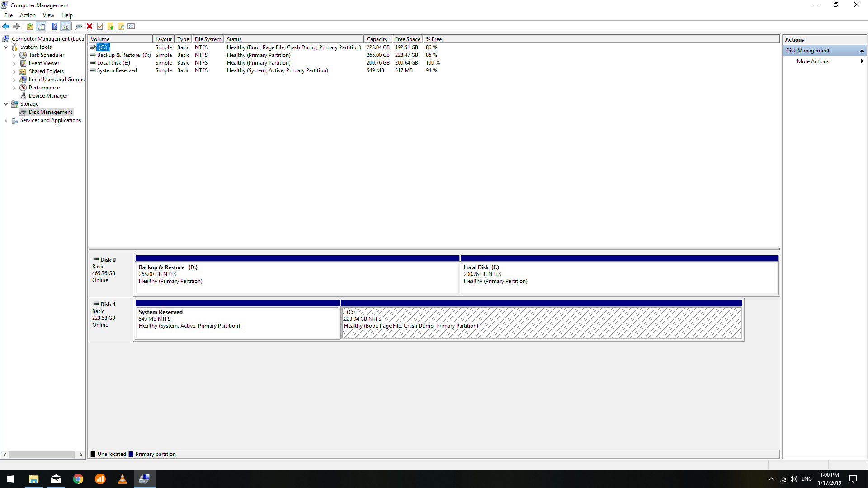Collapse the System Tools tree node
This screenshot has width=868, height=488.
[x=5, y=47]
